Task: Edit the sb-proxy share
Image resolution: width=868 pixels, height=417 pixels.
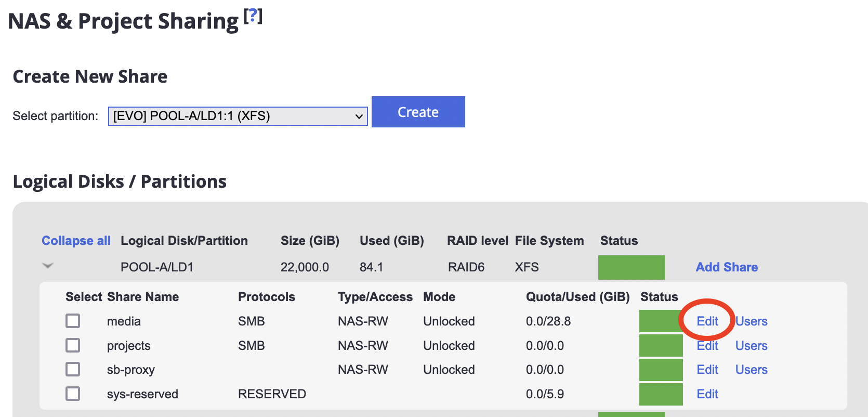Action: (x=707, y=370)
